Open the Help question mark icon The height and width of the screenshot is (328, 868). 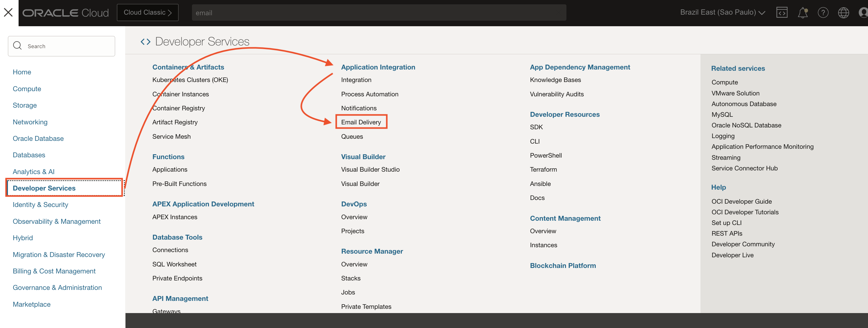point(823,12)
